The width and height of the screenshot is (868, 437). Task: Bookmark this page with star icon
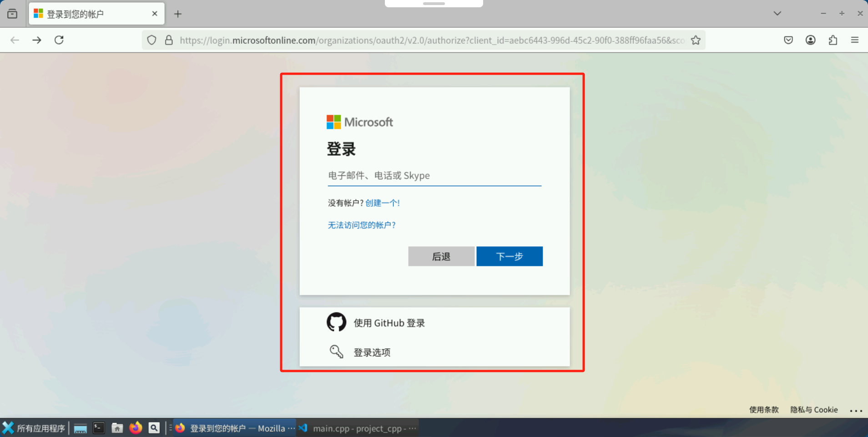click(696, 40)
